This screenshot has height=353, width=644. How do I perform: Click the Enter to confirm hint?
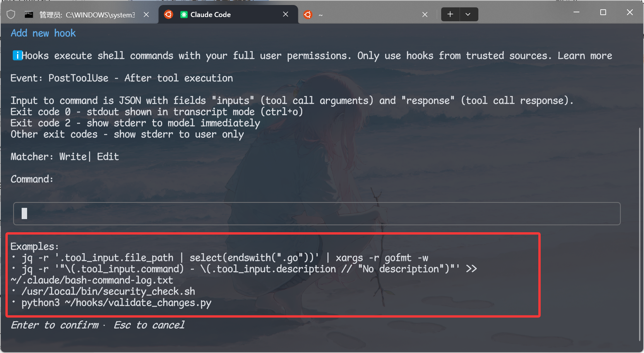point(55,325)
